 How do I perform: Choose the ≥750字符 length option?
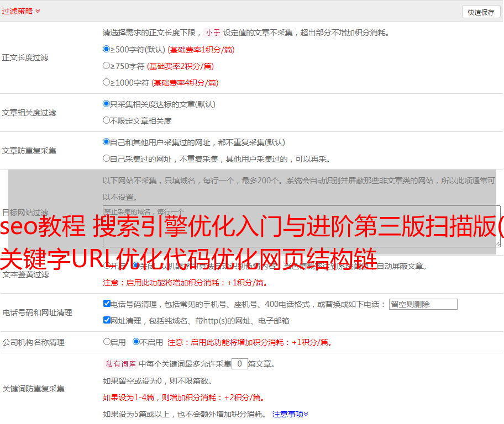pyautogui.click(x=107, y=66)
